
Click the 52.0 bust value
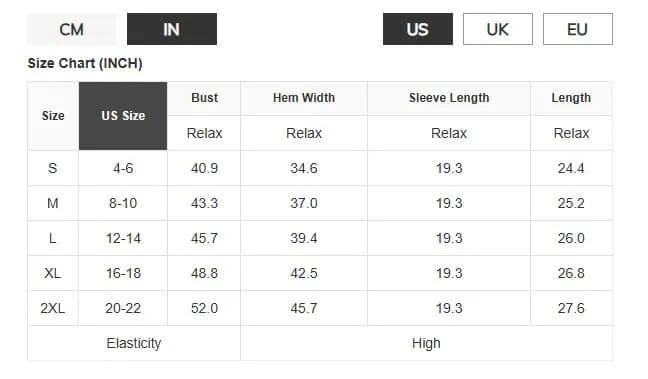204,308
